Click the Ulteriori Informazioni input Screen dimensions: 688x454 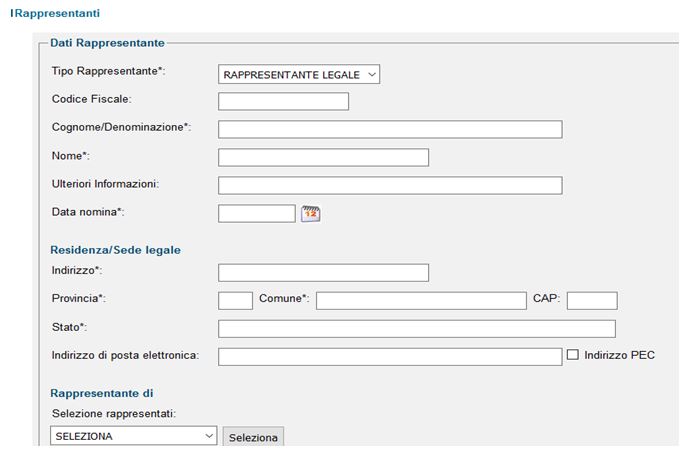[390, 186]
